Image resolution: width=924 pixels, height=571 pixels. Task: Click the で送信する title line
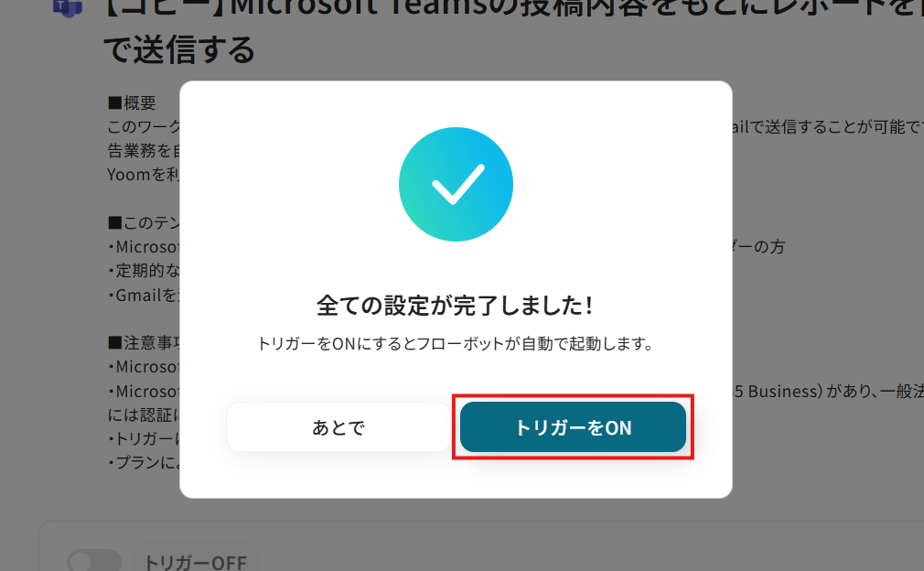[x=179, y=49]
